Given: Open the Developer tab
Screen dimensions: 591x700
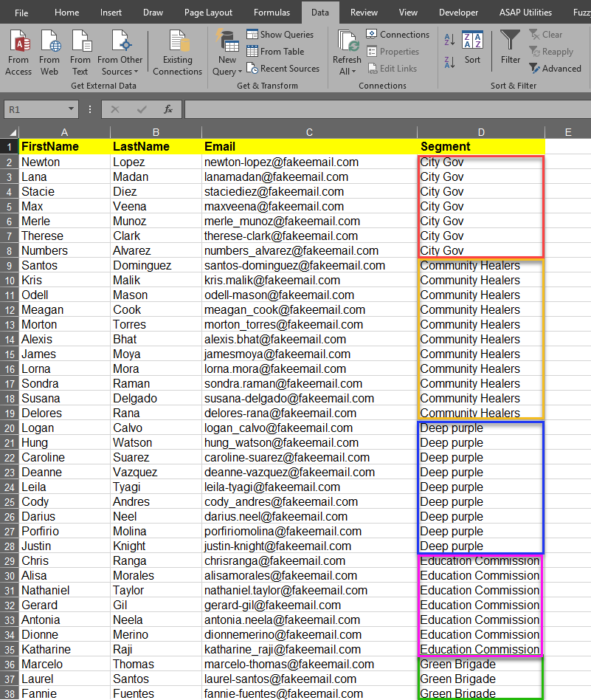Looking at the screenshot, I should click(x=458, y=13).
